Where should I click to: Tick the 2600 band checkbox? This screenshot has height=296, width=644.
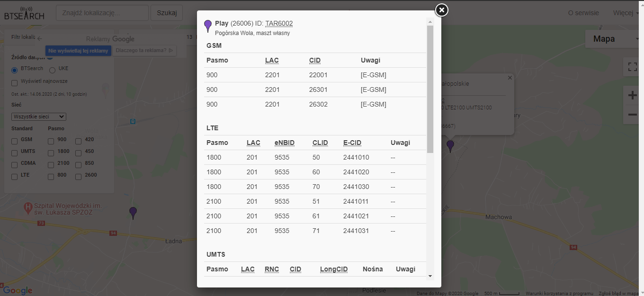click(79, 177)
